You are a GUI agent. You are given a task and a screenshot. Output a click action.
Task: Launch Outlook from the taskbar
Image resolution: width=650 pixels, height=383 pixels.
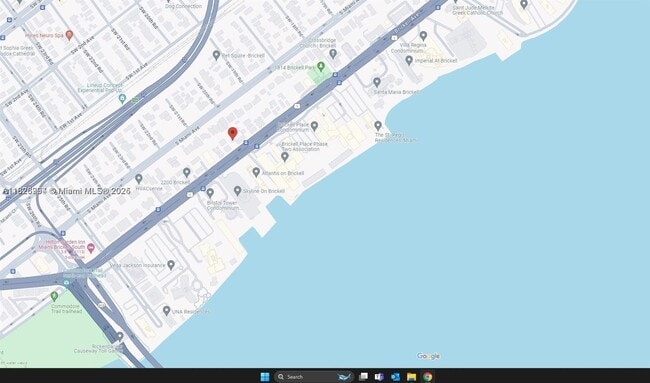[x=395, y=377]
